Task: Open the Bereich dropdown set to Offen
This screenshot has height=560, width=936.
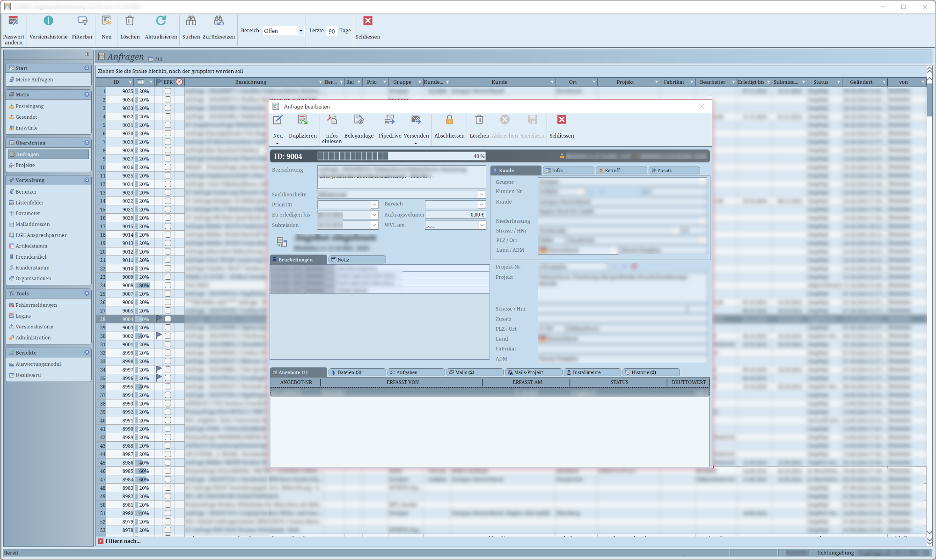Action: pos(300,31)
